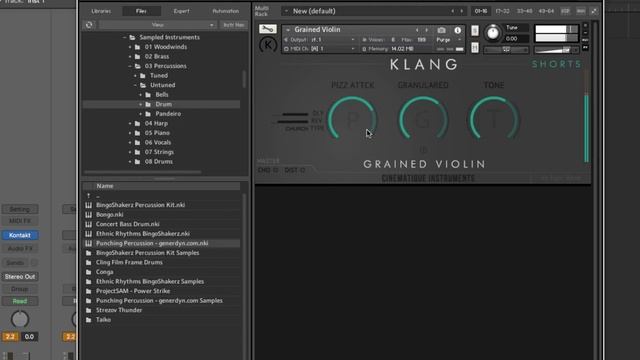640x360 pixels.
Task: Toggle the CHO chorus effect
Action: tap(268, 170)
